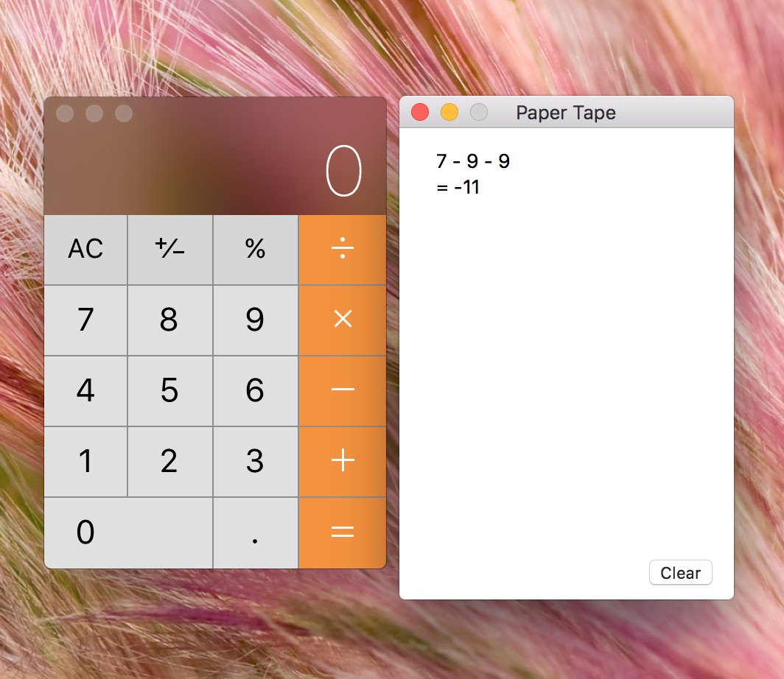Click the equals key

(x=343, y=532)
